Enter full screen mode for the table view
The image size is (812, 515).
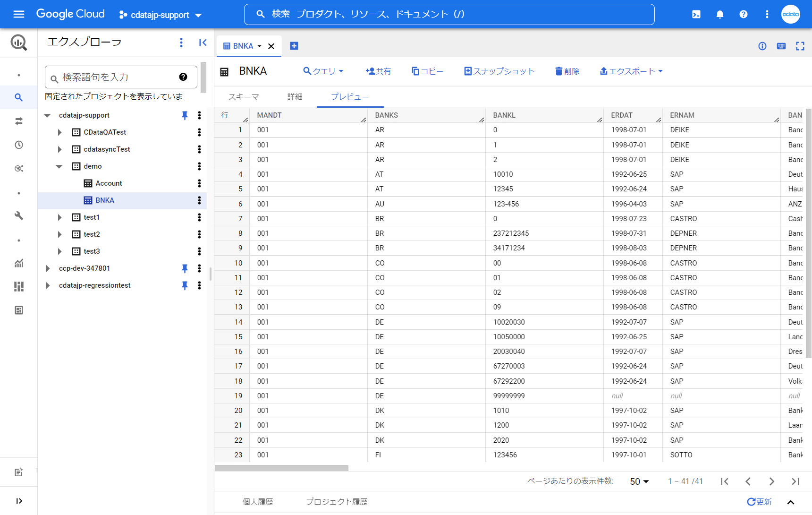click(801, 46)
